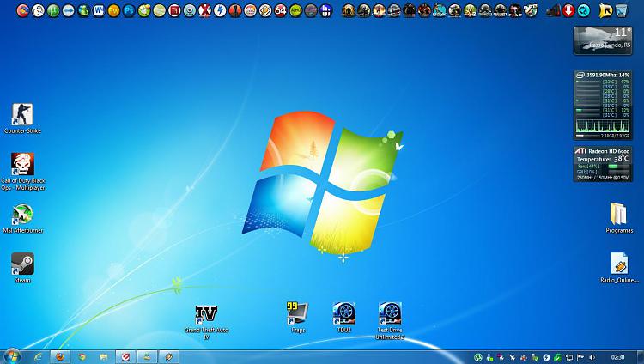Launch Call of Duty Black Ops Multiplayer shortcut

22,172
